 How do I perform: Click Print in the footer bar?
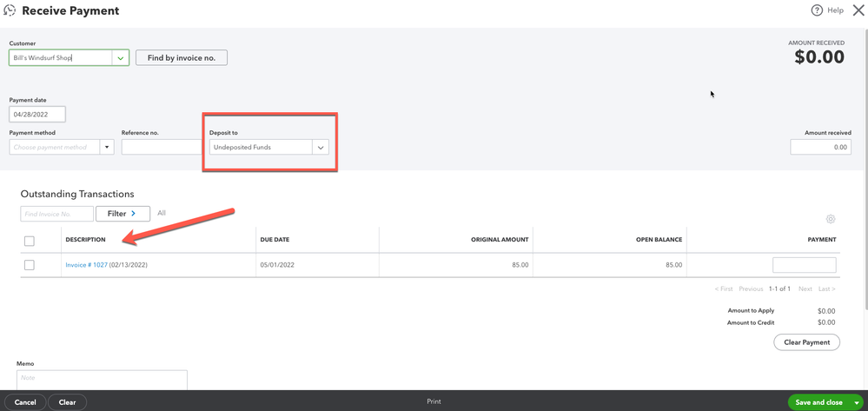coord(434,402)
